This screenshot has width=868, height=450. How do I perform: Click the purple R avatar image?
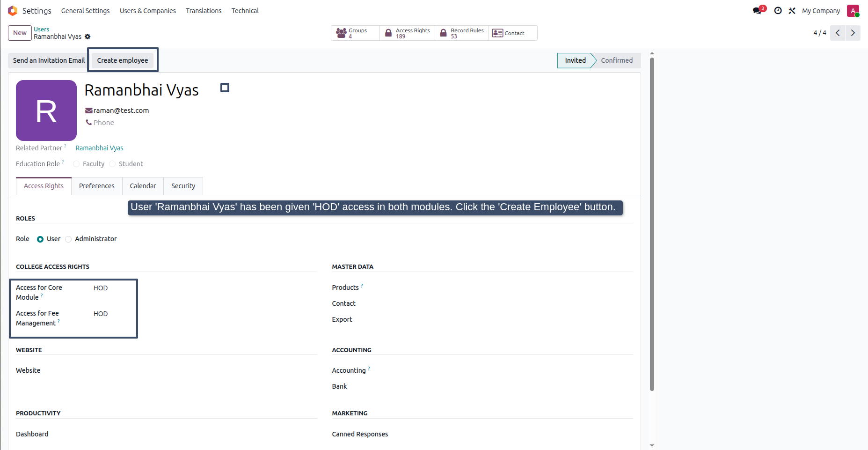point(46,111)
